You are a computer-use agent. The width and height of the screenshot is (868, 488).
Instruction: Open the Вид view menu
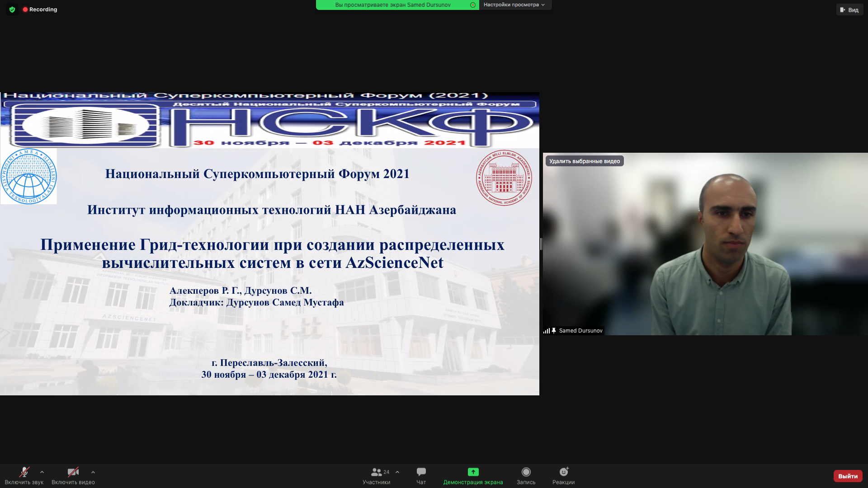(x=849, y=10)
